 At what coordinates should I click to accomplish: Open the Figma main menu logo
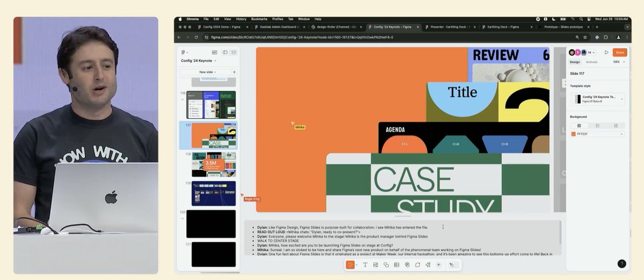point(184,53)
